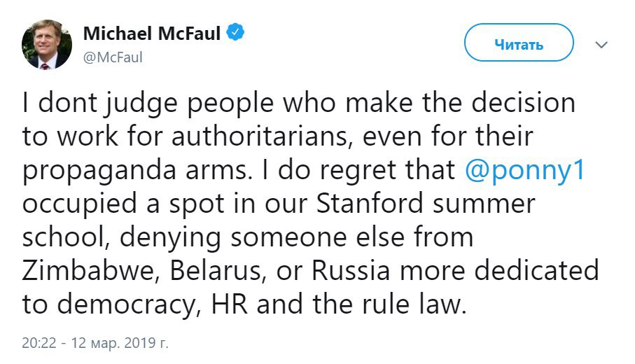Screen dimensions: 635x364
Task: Open the 20:22 tweet timestamp link
Action: tap(39, 343)
